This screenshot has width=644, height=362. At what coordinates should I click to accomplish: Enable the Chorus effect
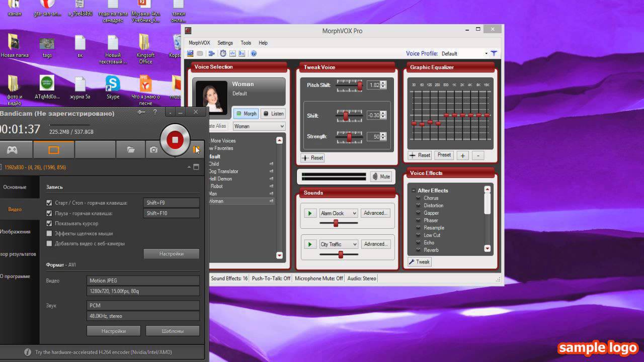pyautogui.click(x=418, y=198)
